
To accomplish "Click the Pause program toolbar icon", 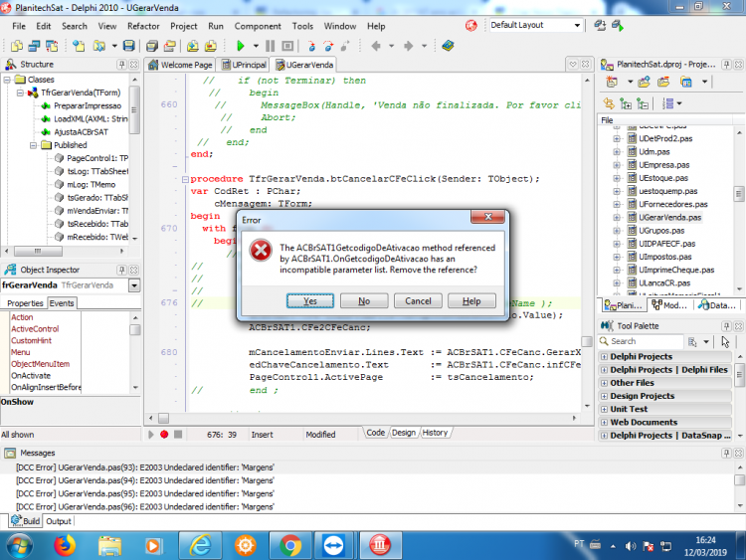I will [271, 46].
